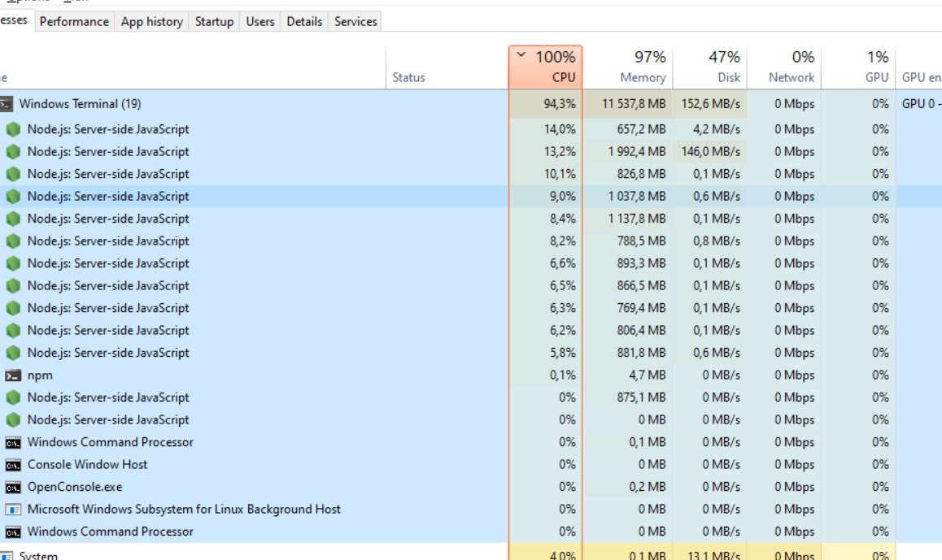942x560 pixels.
Task: Switch to the Details tab
Action: [x=304, y=22]
